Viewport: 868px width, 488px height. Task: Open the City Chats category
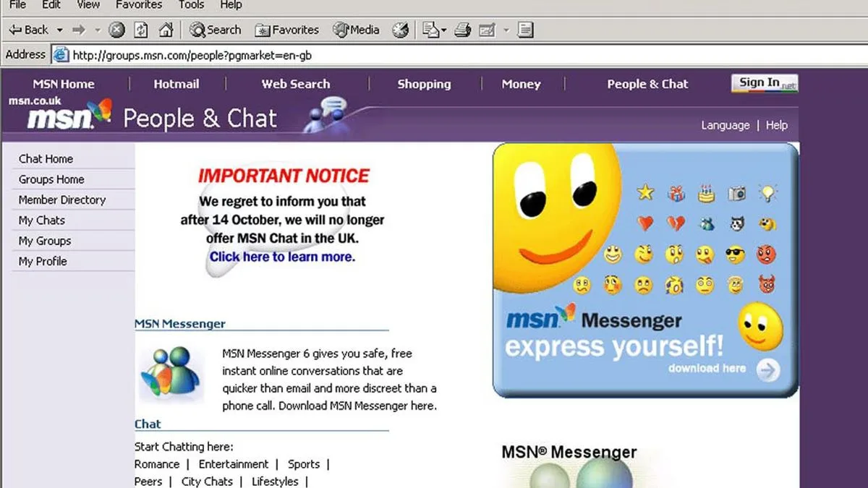pos(207,481)
